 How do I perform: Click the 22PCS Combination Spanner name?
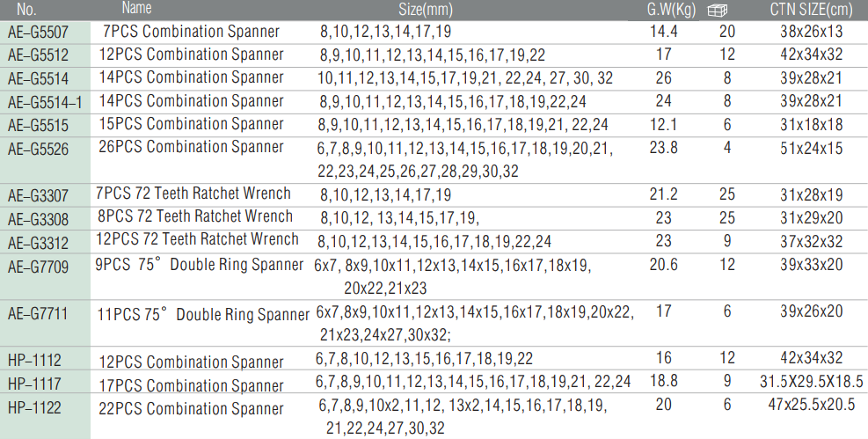[x=192, y=409]
